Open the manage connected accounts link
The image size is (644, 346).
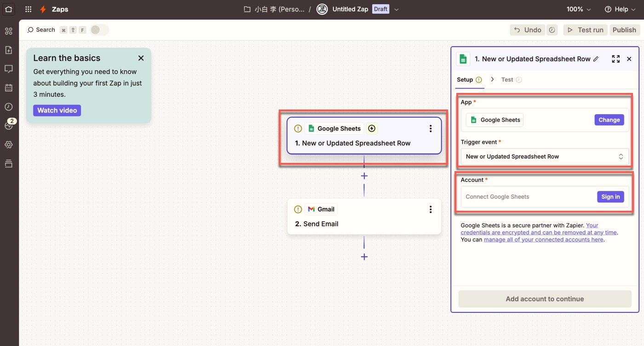coord(543,240)
